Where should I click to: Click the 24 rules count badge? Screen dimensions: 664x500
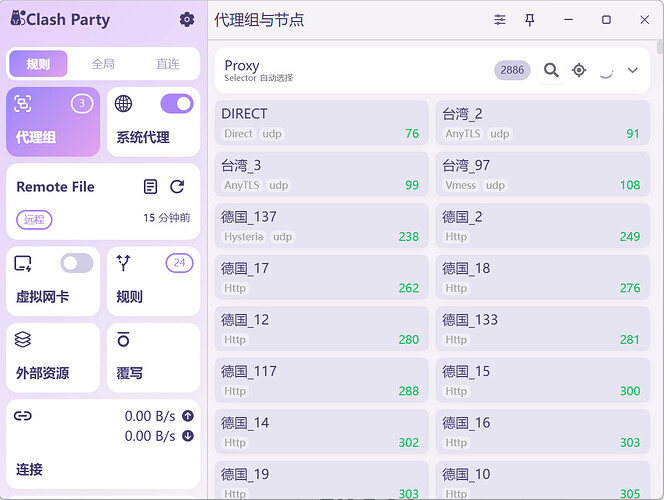click(179, 263)
